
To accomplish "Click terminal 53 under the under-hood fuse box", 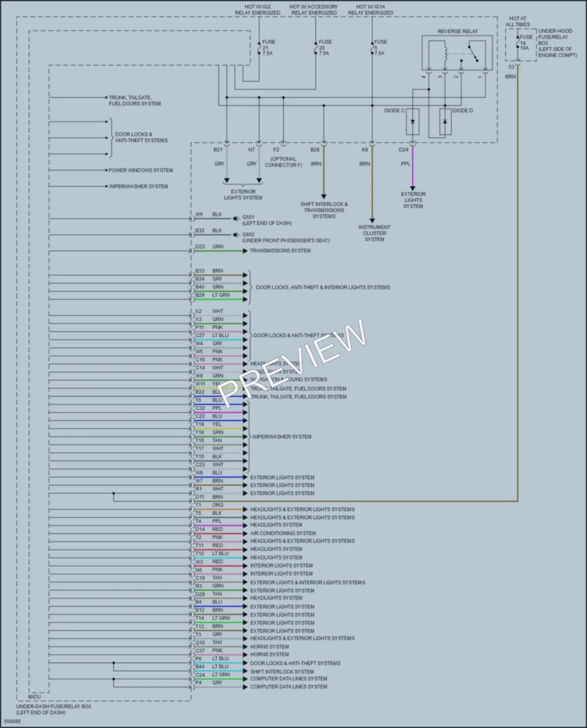I will point(511,67).
